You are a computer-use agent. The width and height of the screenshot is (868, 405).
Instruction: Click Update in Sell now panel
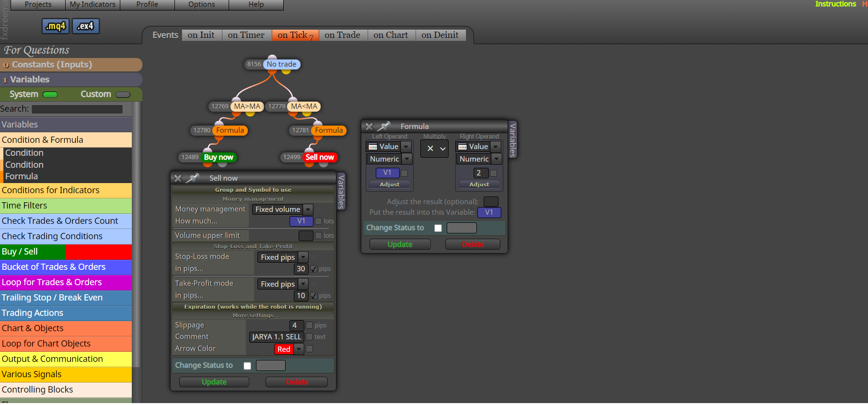[x=214, y=382]
